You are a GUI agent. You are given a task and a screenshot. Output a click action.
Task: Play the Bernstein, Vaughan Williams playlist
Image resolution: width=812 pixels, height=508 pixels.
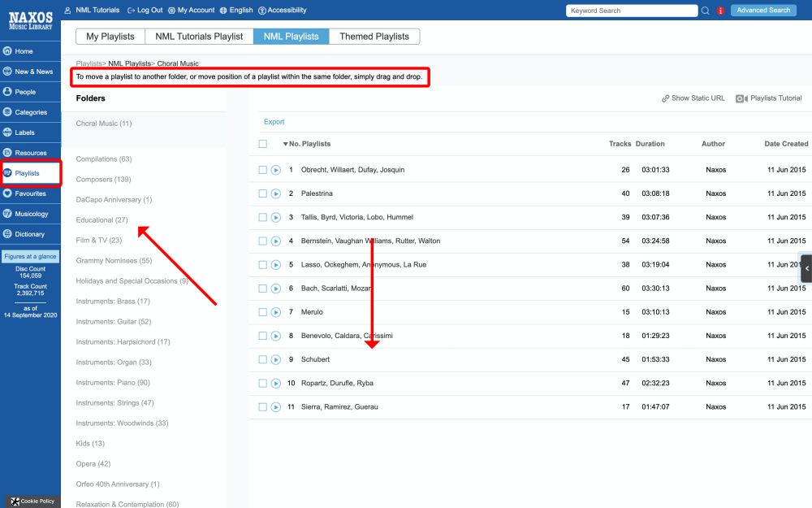tap(276, 241)
